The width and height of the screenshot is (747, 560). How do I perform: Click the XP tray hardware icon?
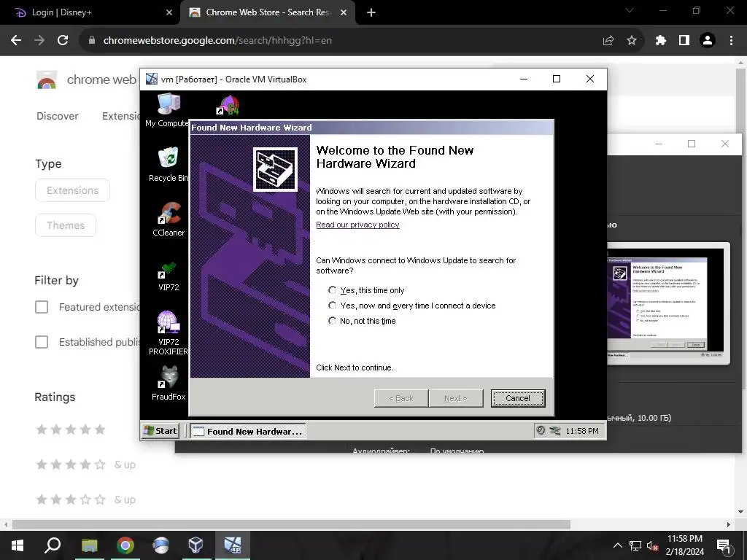click(541, 430)
